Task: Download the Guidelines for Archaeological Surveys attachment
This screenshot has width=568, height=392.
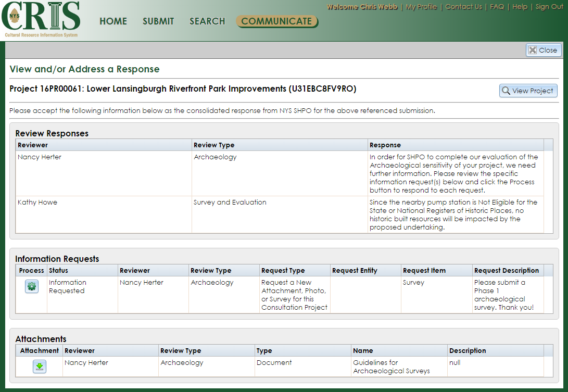Action: 39,366
